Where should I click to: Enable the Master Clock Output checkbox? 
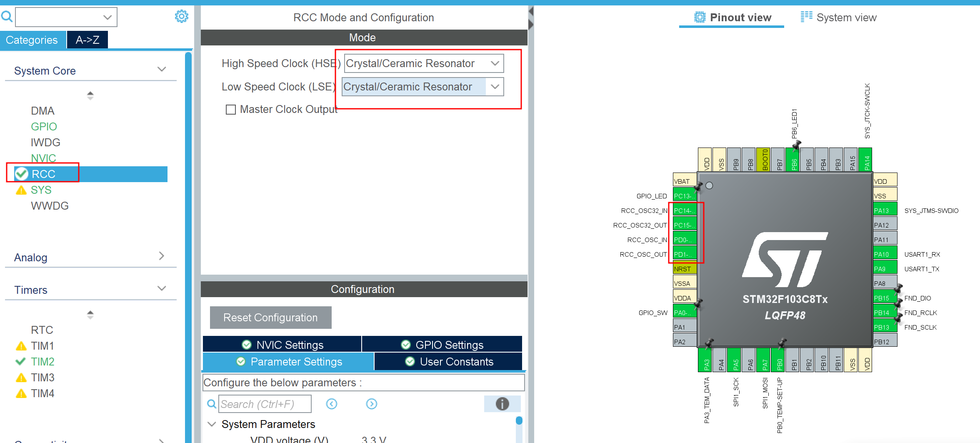coord(230,110)
